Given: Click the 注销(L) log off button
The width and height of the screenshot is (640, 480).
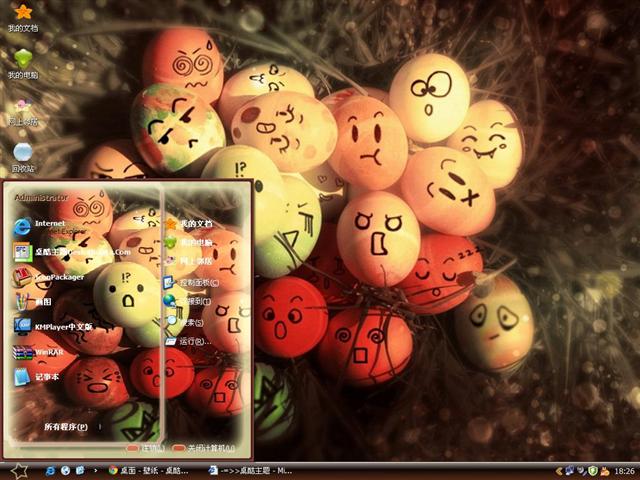Looking at the screenshot, I should [146, 448].
